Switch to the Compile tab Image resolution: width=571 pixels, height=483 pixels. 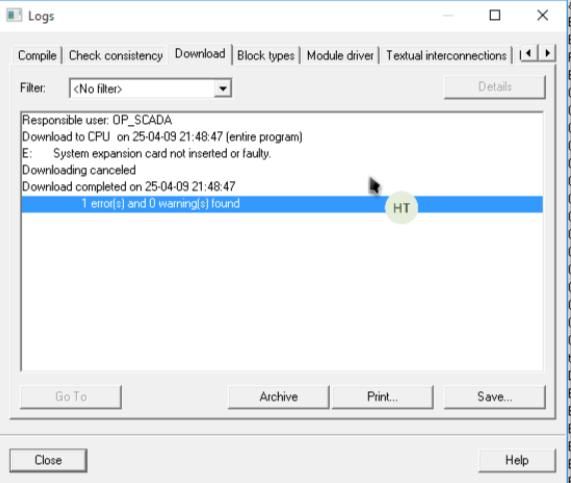coord(37,55)
